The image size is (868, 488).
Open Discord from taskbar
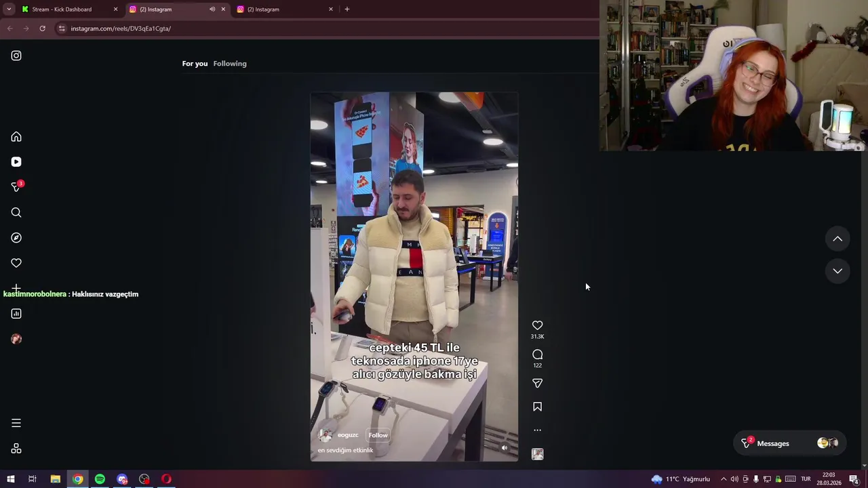coord(122,479)
